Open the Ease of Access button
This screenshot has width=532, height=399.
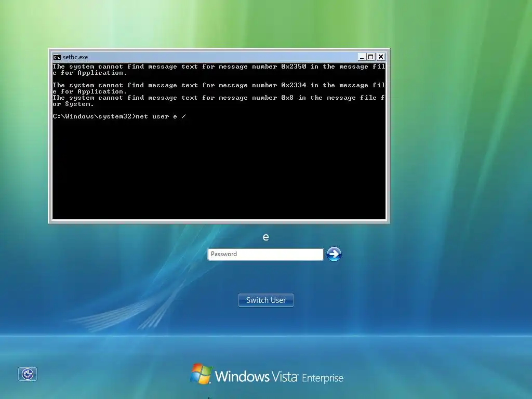(x=28, y=374)
